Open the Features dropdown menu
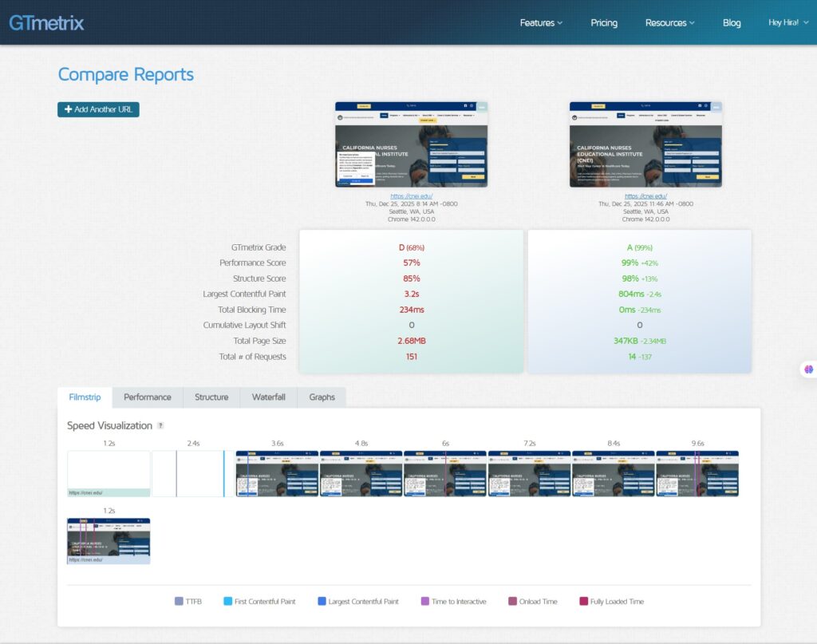Viewport: 817px width, 644px height. [x=541, y=23]
